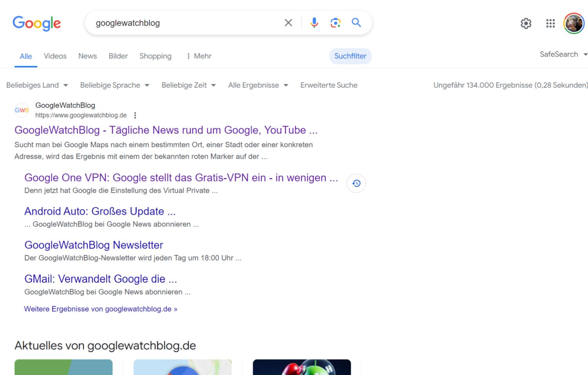588x375 pixels.
Task: Click Weitere Ergebnisse von googlewatchblog.de
Action: (100, 309)
